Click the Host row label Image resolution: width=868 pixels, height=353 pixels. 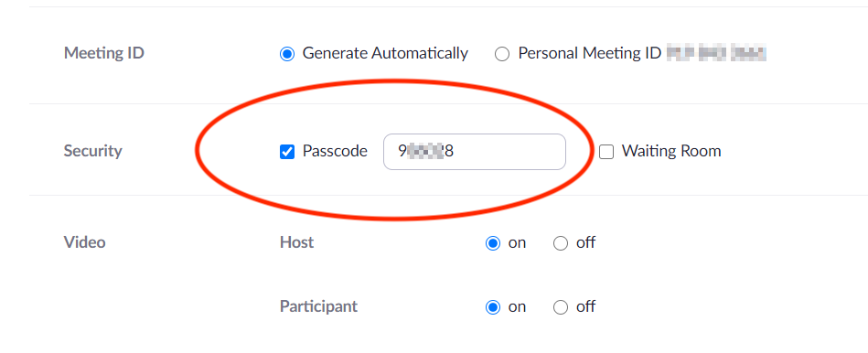[296, 242]
